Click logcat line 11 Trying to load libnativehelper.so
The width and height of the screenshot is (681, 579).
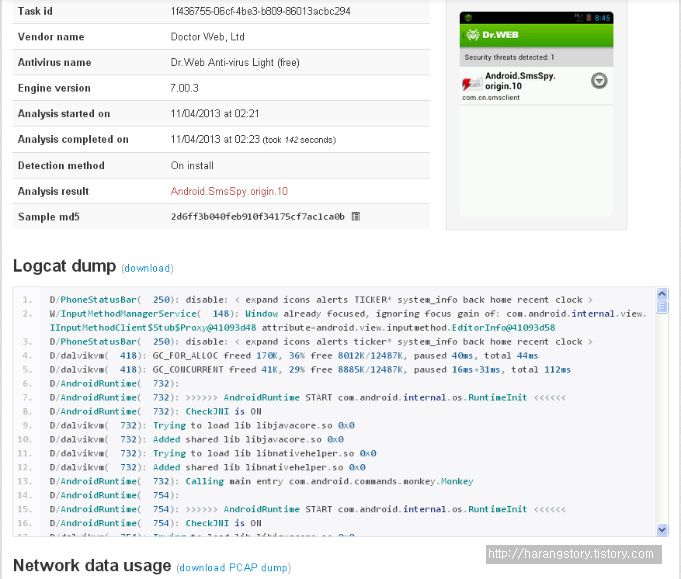[x=213, y=453]
